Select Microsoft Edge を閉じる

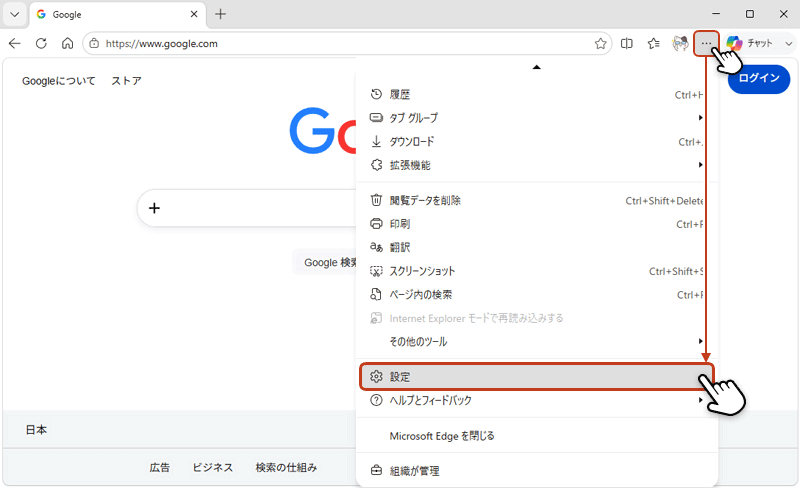pos(537,436)
